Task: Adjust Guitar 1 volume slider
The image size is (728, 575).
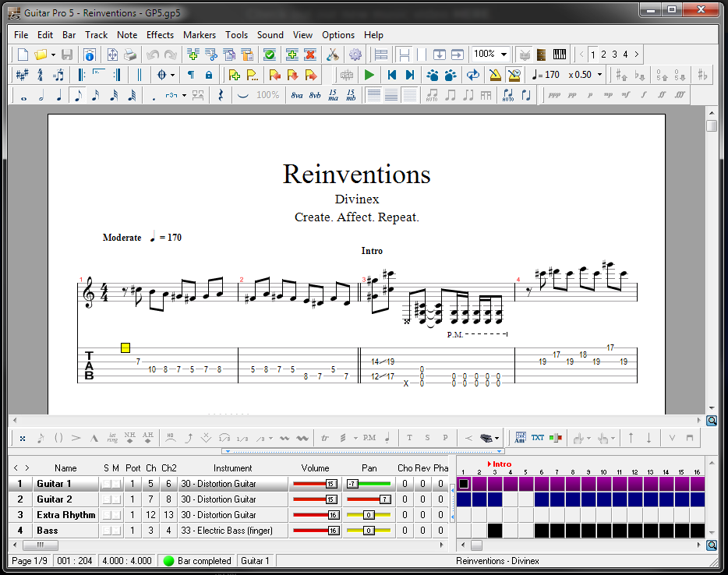Action: click(x=330, y=484)
